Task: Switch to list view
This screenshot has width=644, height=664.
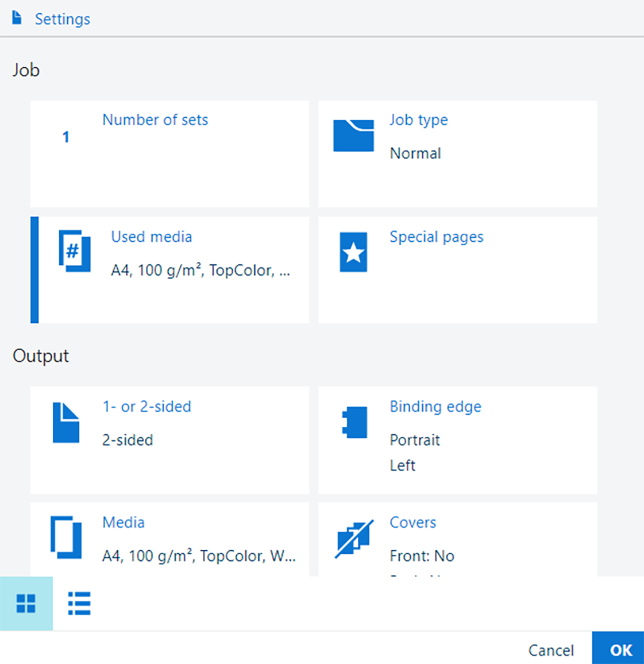Action: [79, 603]
